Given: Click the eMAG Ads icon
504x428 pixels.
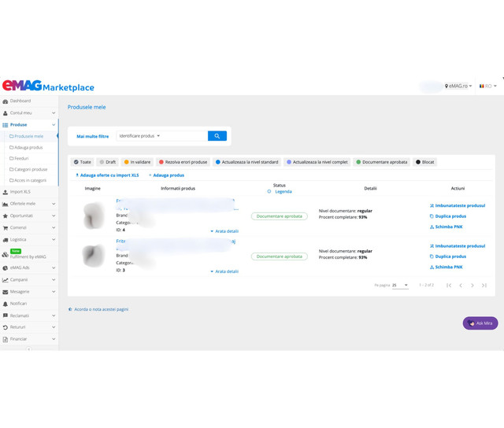Looking at the screenshot, I should click(x=6, y=267).
